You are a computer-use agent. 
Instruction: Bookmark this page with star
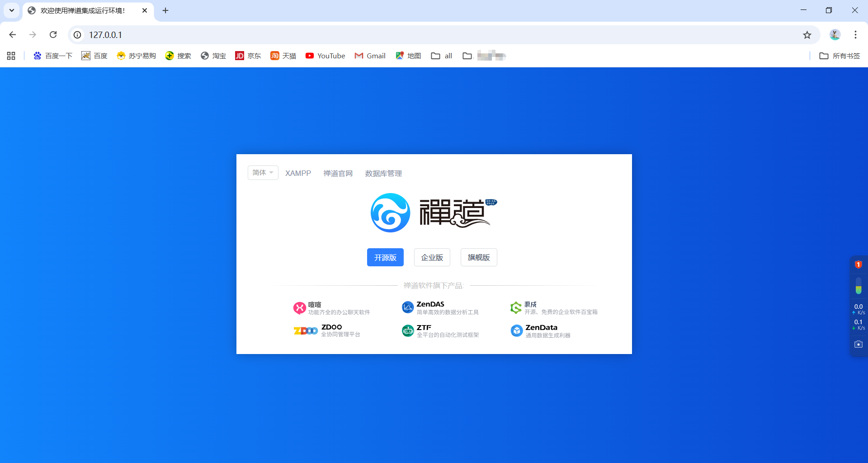point(807,35)
